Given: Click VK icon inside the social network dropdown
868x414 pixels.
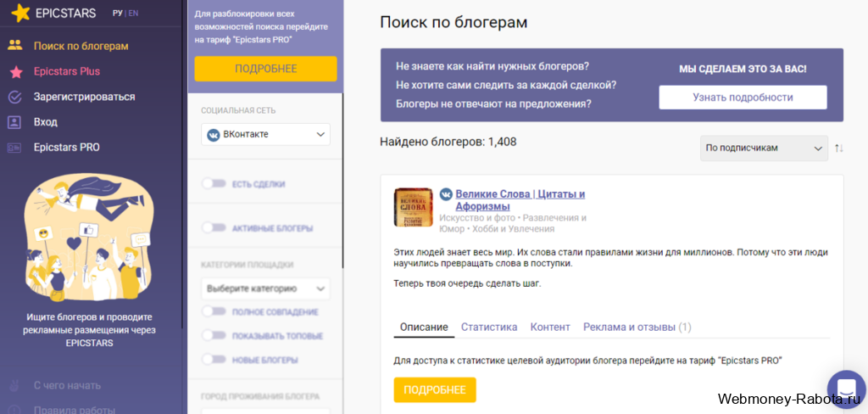Looking at the screenshot, I should 213,134.
